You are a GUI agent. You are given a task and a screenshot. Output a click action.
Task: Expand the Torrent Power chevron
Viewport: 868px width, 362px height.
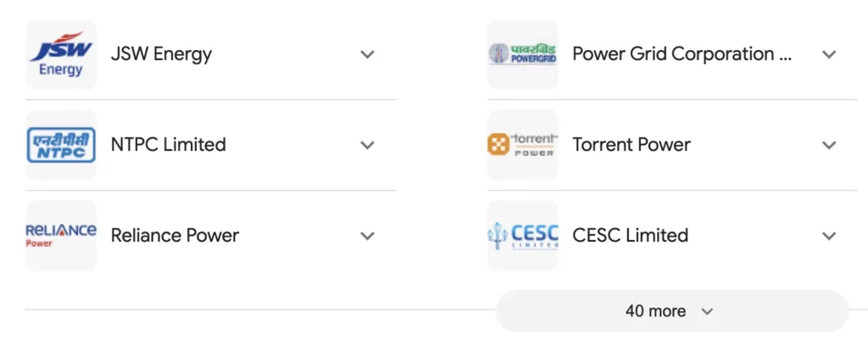tap(829, 145)
